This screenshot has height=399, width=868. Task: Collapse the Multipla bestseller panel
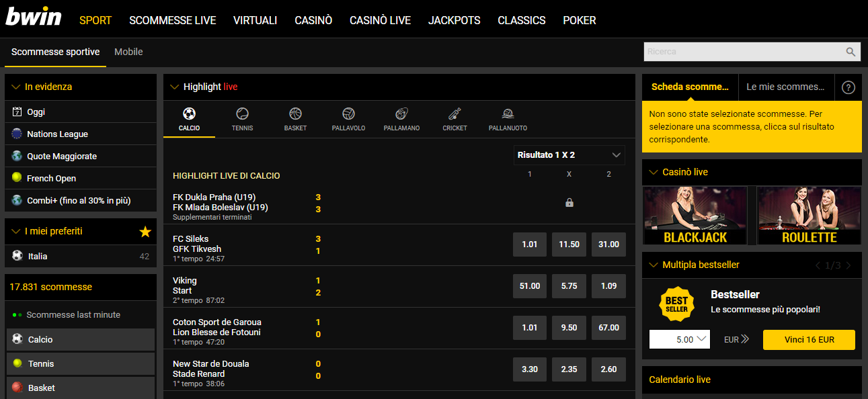point(653,265)
